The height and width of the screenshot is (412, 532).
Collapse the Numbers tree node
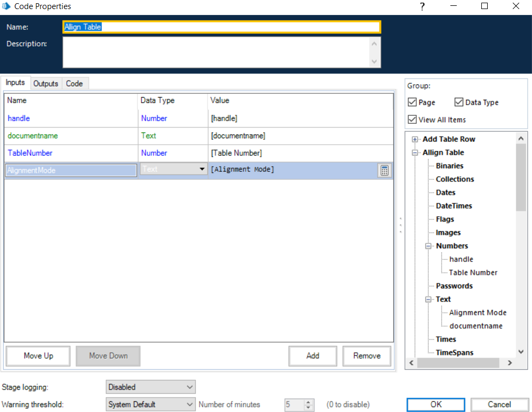point(428,246)
